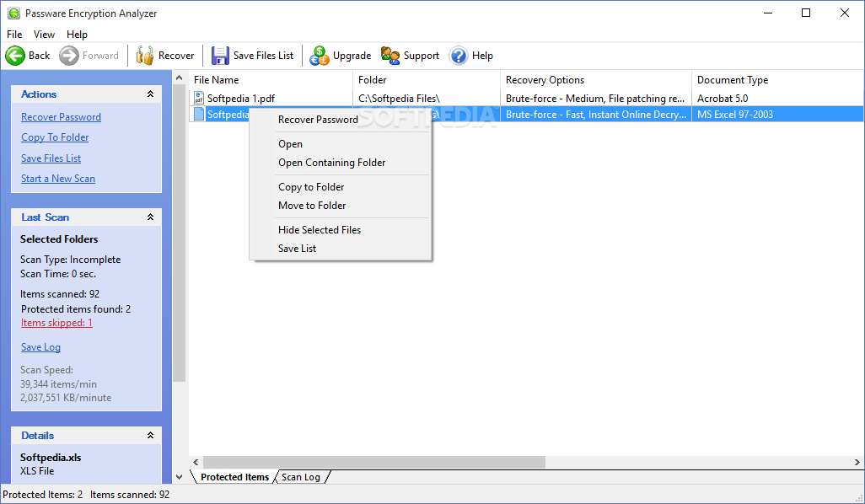Click the grey Forward arrow icon
This screenshot has width=865, height=504.
point(69,56)
